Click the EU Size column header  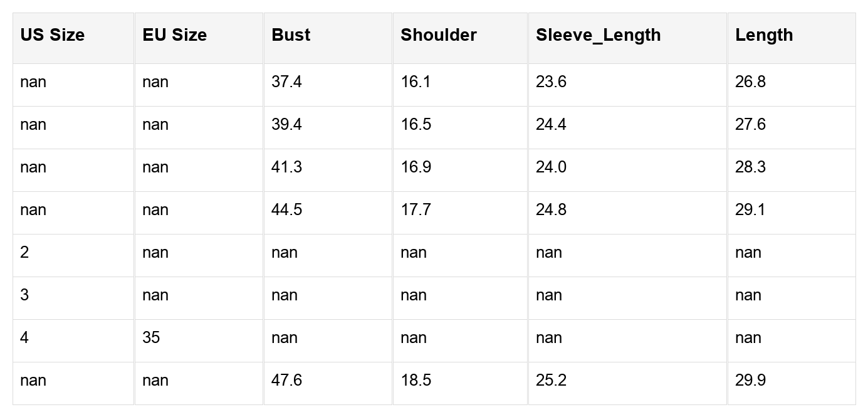point(175,35)
